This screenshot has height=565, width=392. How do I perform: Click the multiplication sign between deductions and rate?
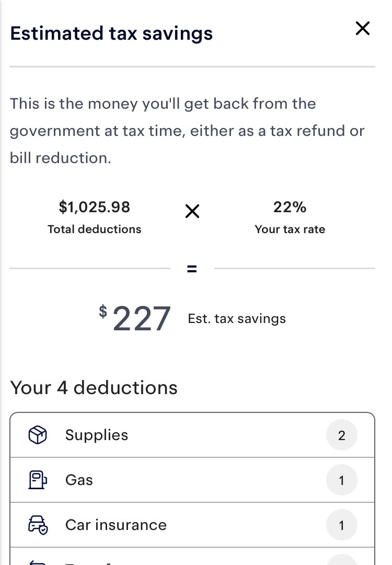[192, 211]
